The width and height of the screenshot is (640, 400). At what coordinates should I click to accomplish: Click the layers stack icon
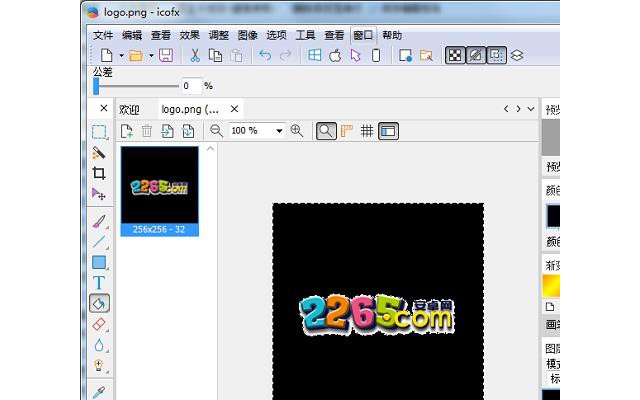tap(517, 55)
